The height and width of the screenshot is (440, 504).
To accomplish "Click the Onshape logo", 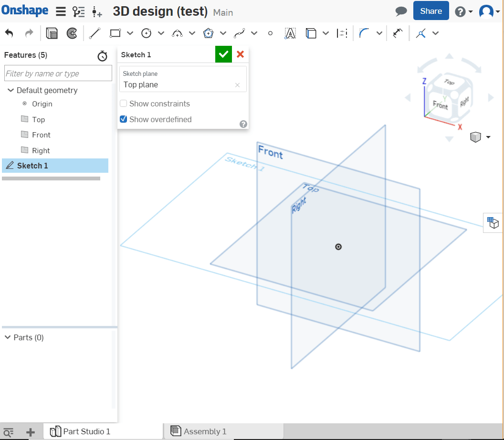I will (x=25, y=10).
